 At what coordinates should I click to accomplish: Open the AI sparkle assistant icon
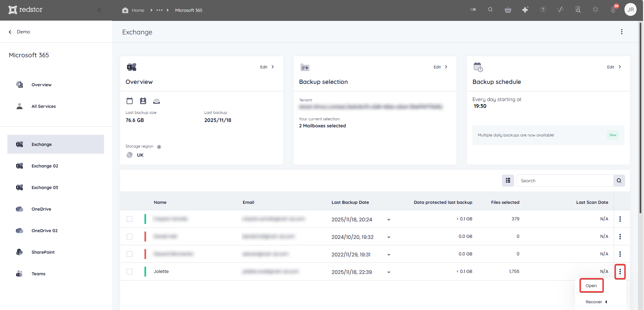[x=525, y=10]
